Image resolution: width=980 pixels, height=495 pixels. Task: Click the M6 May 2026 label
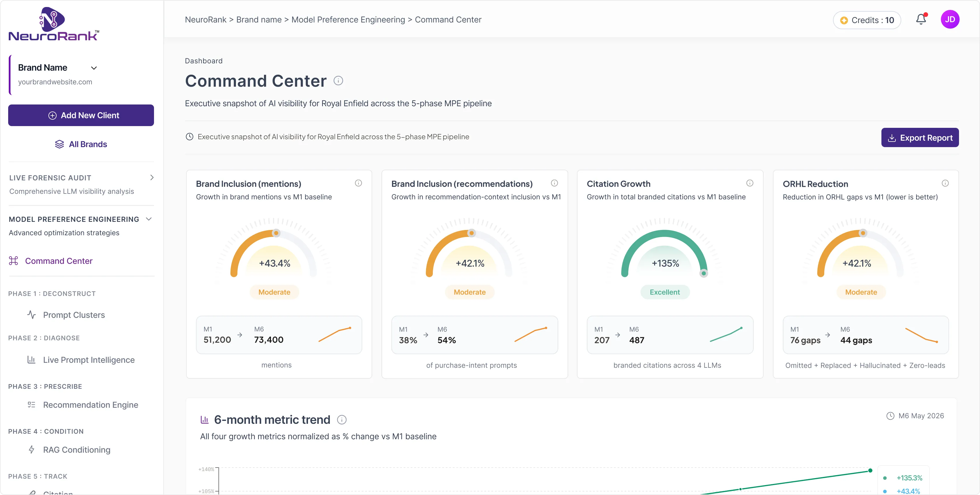tap(921, 416)
